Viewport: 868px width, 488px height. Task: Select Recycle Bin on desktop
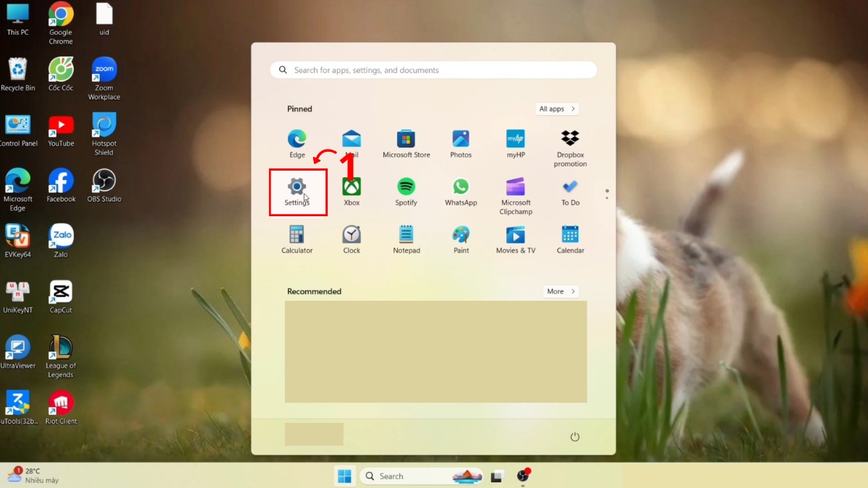click(17, 74)
